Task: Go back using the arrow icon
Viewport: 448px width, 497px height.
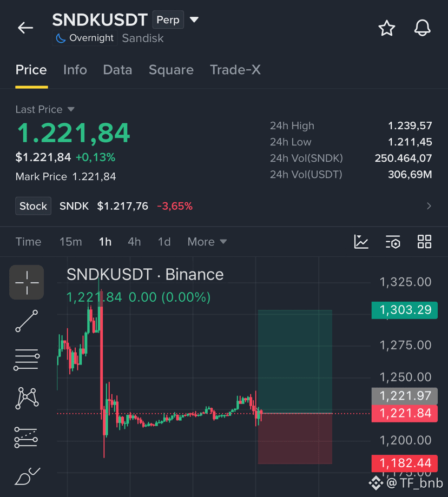Action: [x=25, y=28]
